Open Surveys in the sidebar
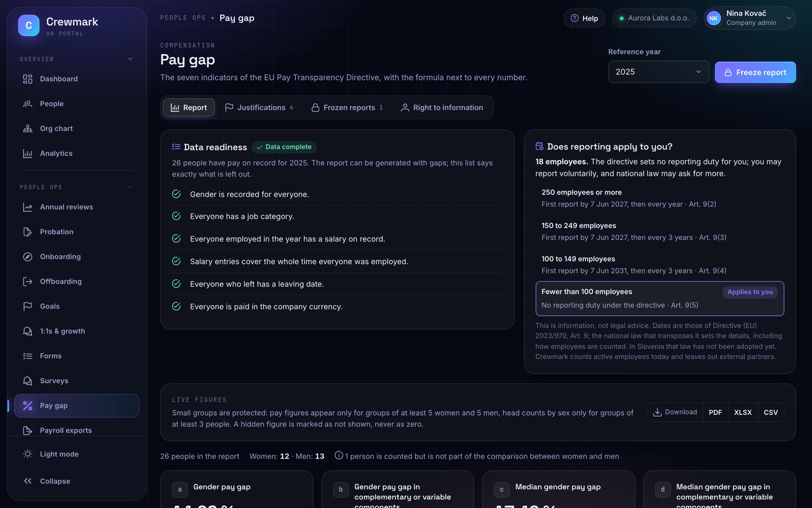Image resolution: width=812 pixels, height=508 pixels. (77, 381)
